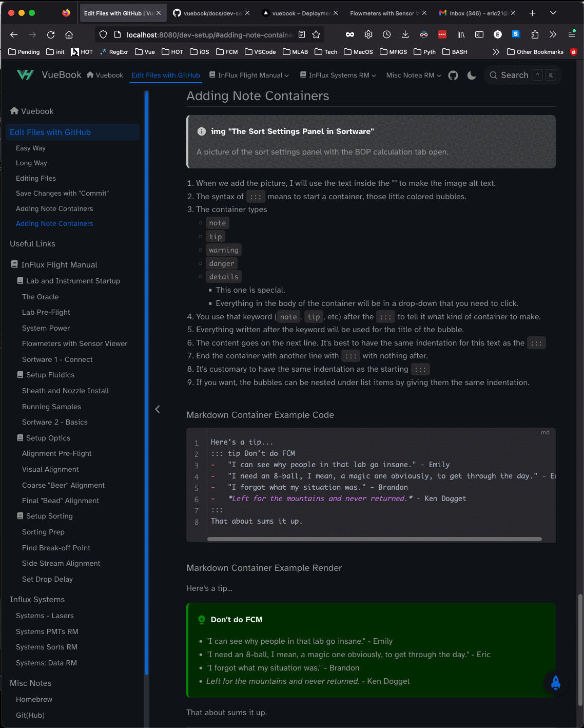Select highlighted Adding Note Containers sidebar link
This screenshot has width=584, height=728.
point(54,223)
